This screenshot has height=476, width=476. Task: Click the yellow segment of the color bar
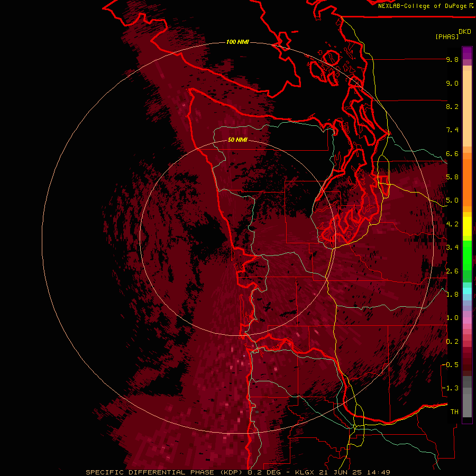pyautogui.click(x=467, y=226)
